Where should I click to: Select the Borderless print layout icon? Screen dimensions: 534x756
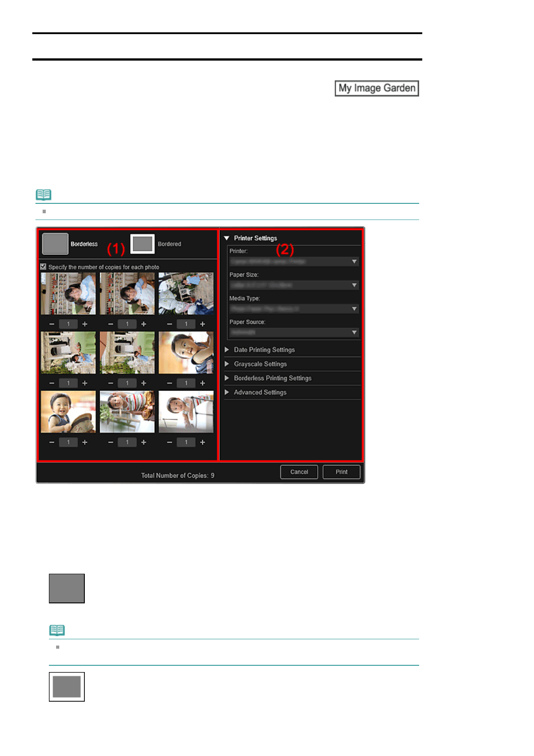click(55, 244)
